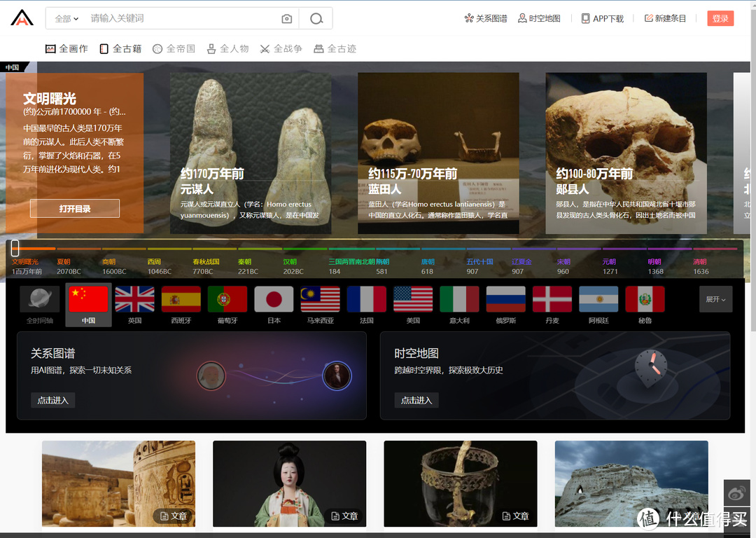This screenshot has height=538, width=756.
Task: Click 新建条目 to create an entry
Action: click(x=665, y=18)
